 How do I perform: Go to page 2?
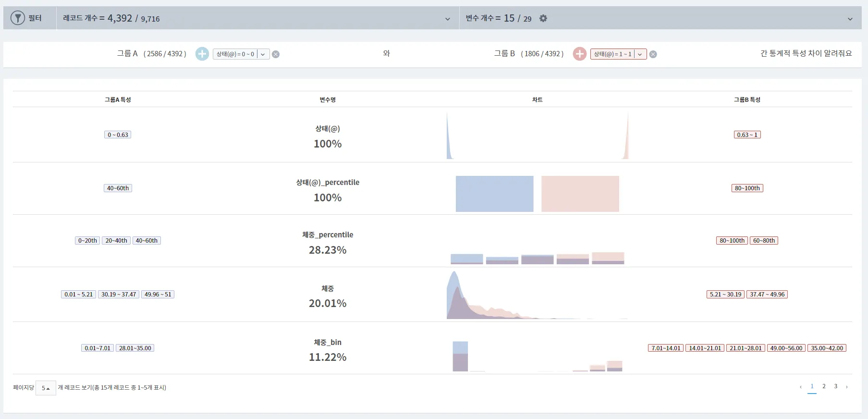(x=824, y=386)
